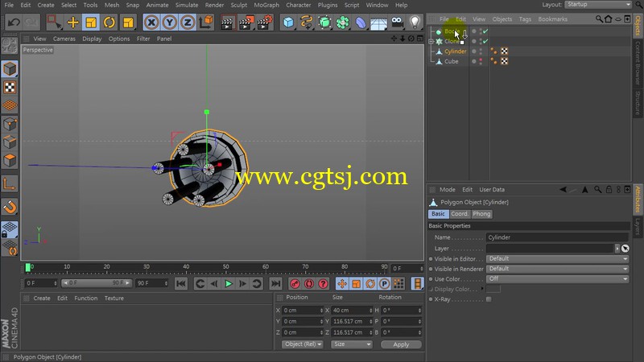Add a camera object
The image size is (644, 362).
point(397,22)
